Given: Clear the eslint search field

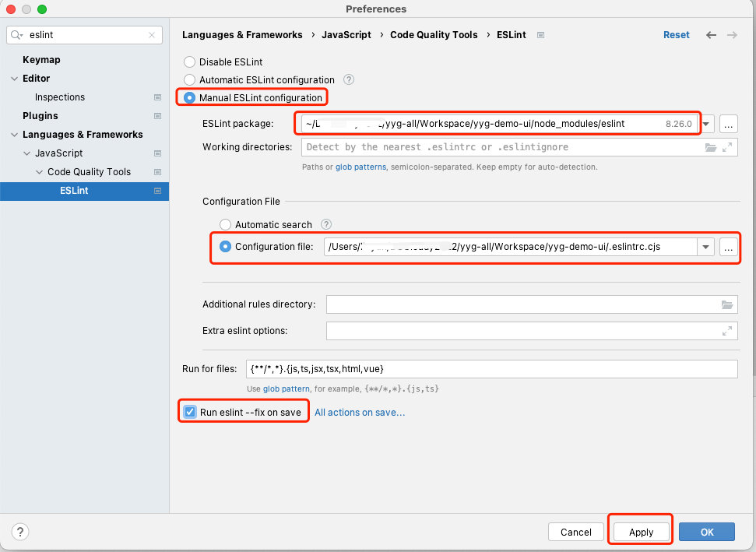Looking at the screenshot, I should tap(152, 35).
